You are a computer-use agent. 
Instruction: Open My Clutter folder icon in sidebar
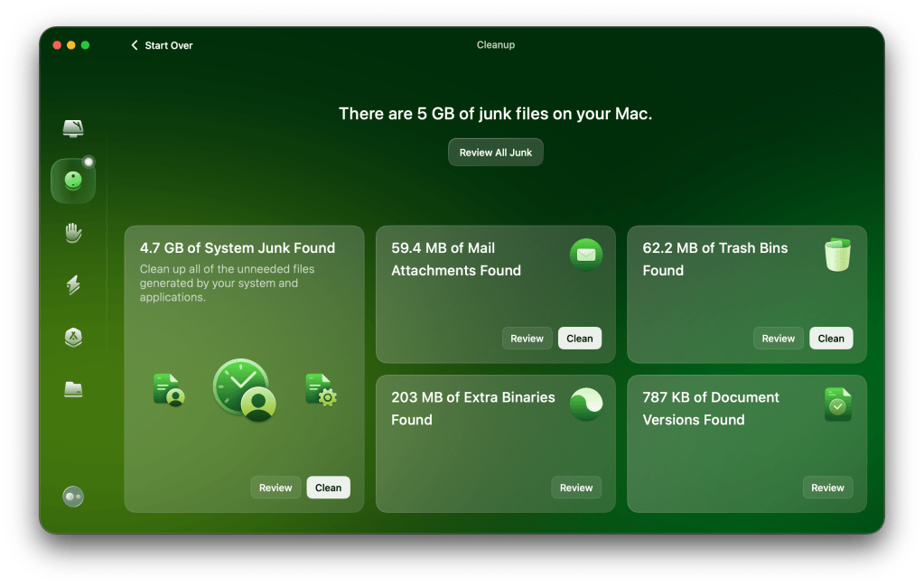tap(72, 389)
